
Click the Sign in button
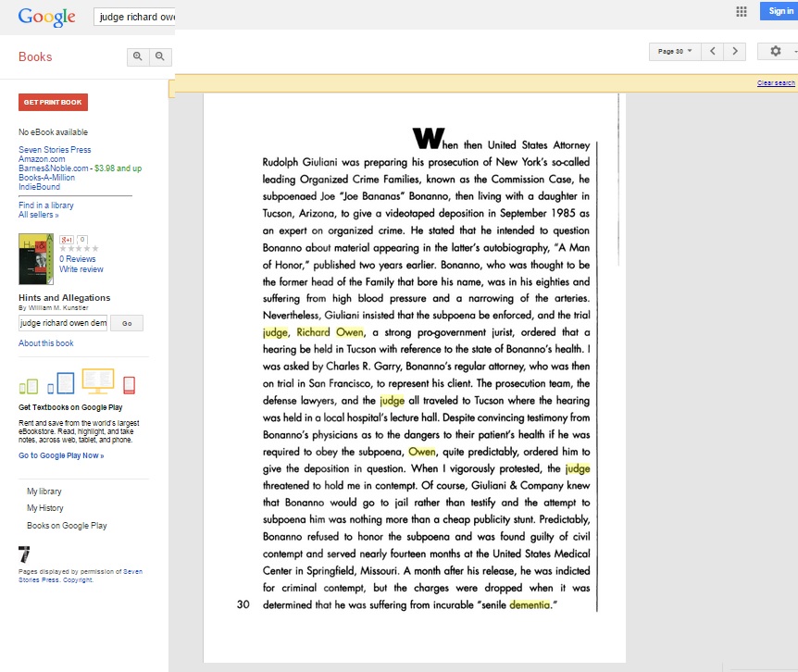tap(779, 11)
